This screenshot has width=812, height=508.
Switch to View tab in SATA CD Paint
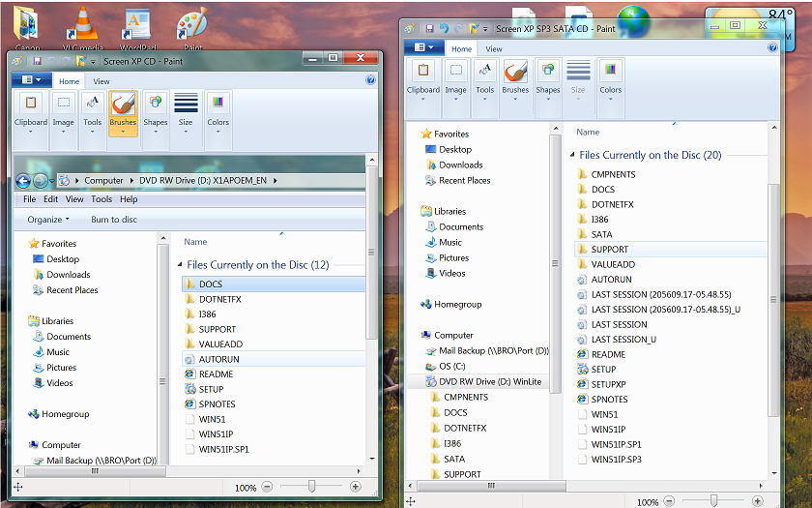[x=494, y=48]
